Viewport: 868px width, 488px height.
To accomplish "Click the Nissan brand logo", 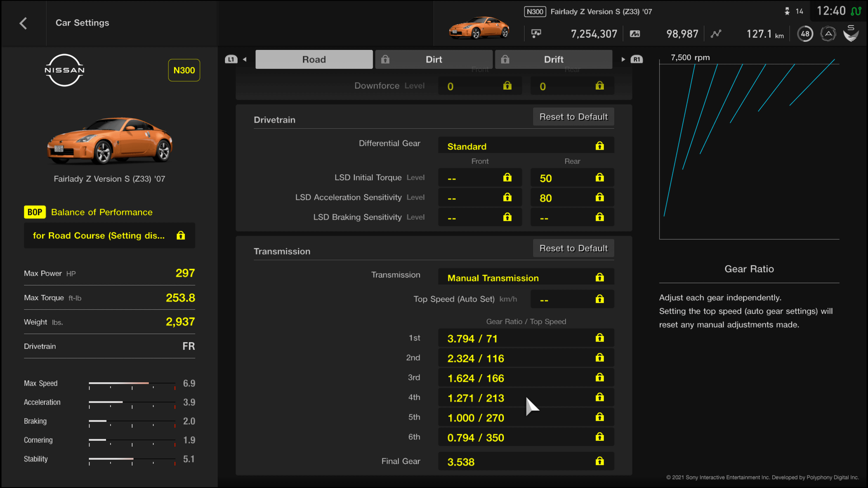I will (x=64, y=70).
